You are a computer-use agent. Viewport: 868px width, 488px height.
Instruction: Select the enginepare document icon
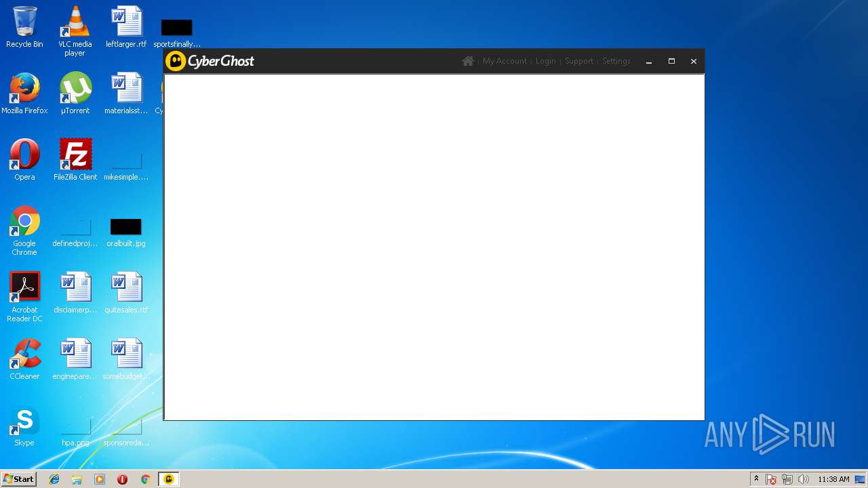point(75,359)
